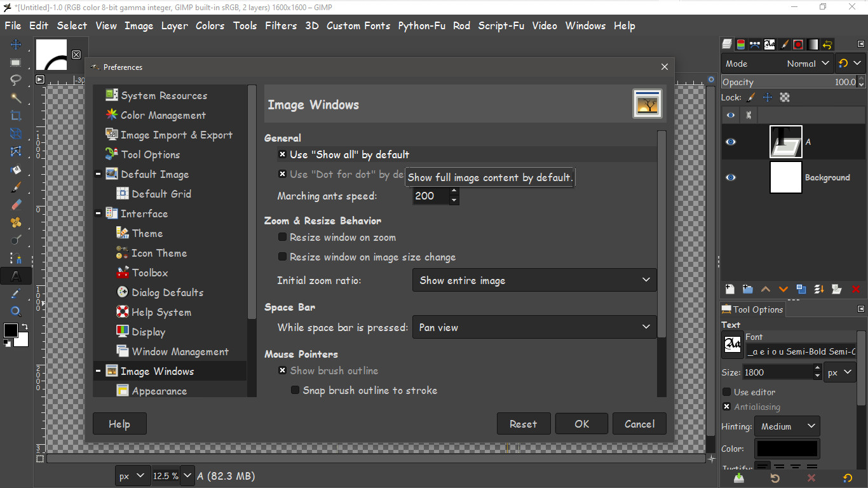868x488 pixels.
Task: Open the Gradients dock tab
Action: 813,44
